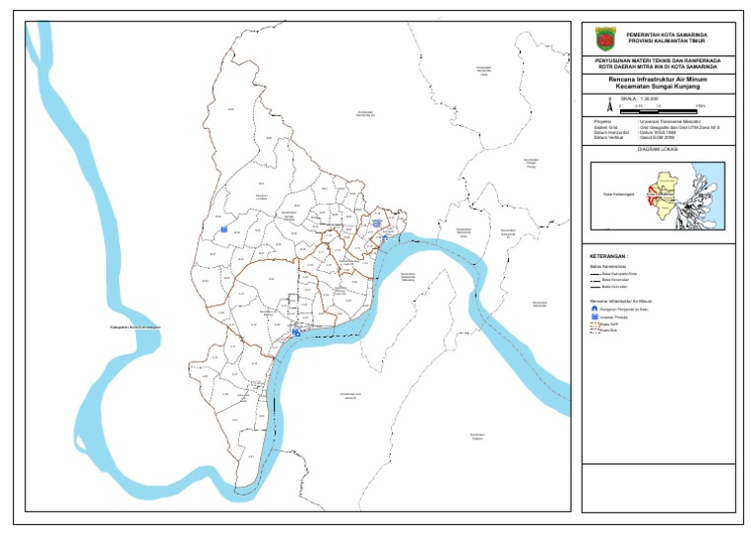756x534 pixels.
Task: Click the north arrow symbol
Action: tap(609, 105)
